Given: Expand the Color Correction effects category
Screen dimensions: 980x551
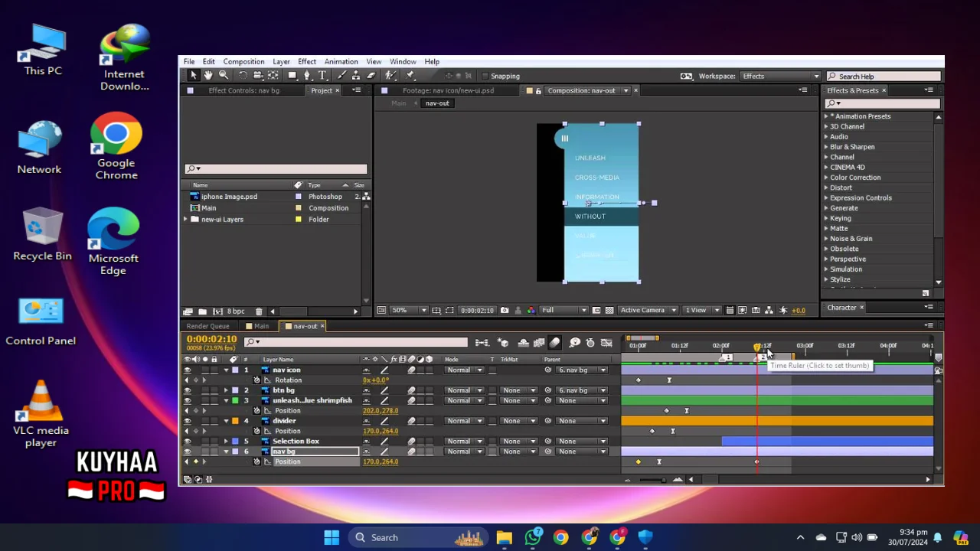Looking at the screenshot, I should click(x=826, y=178).
